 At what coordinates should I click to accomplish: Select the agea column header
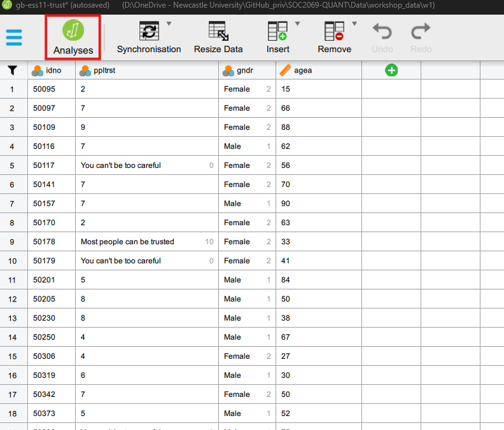(x=318, y=71)
